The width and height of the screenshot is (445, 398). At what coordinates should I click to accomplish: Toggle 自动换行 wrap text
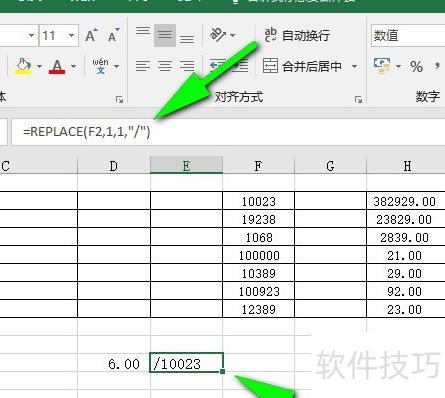[x=297, y=35]
